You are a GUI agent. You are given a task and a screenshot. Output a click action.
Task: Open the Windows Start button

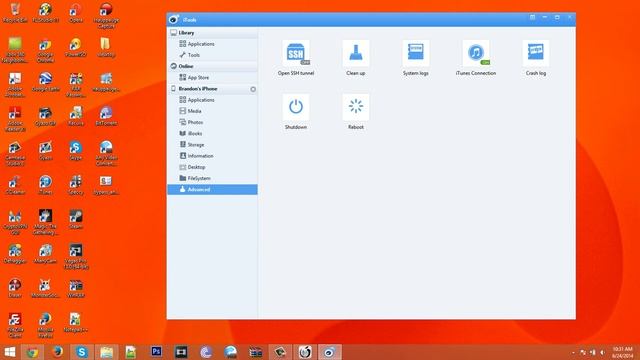tap(9, 352)
